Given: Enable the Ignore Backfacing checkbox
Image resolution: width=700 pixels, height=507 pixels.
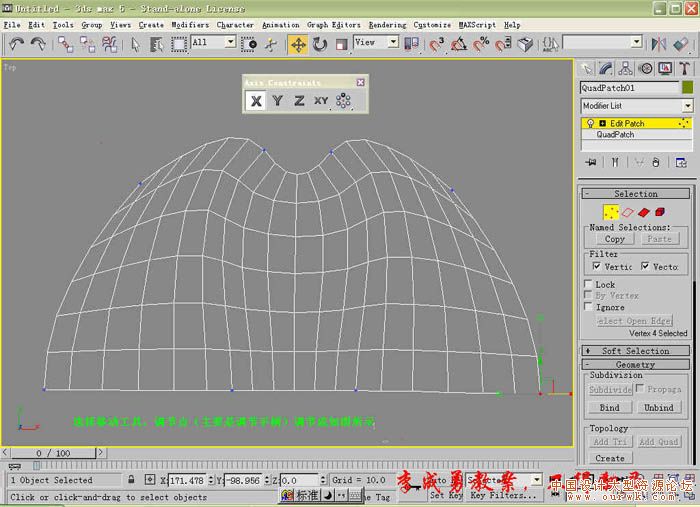Looking at the screenshot, I should click(x=588, y=307).
